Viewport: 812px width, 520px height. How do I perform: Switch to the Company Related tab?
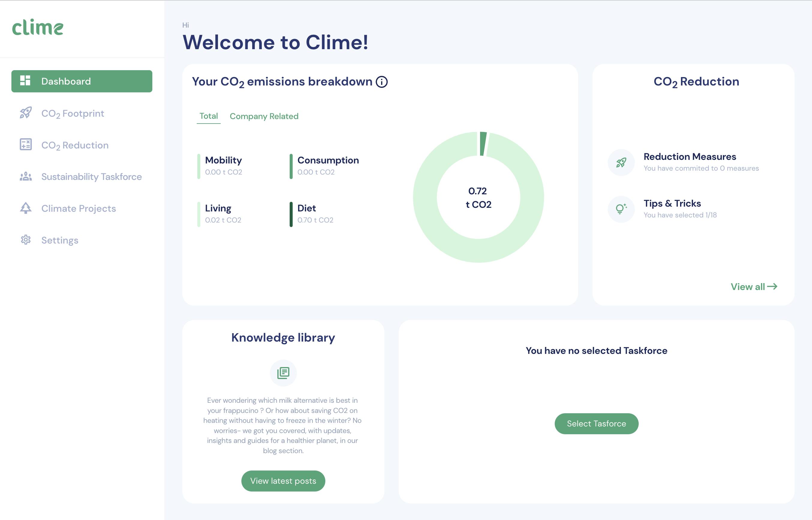264,116
